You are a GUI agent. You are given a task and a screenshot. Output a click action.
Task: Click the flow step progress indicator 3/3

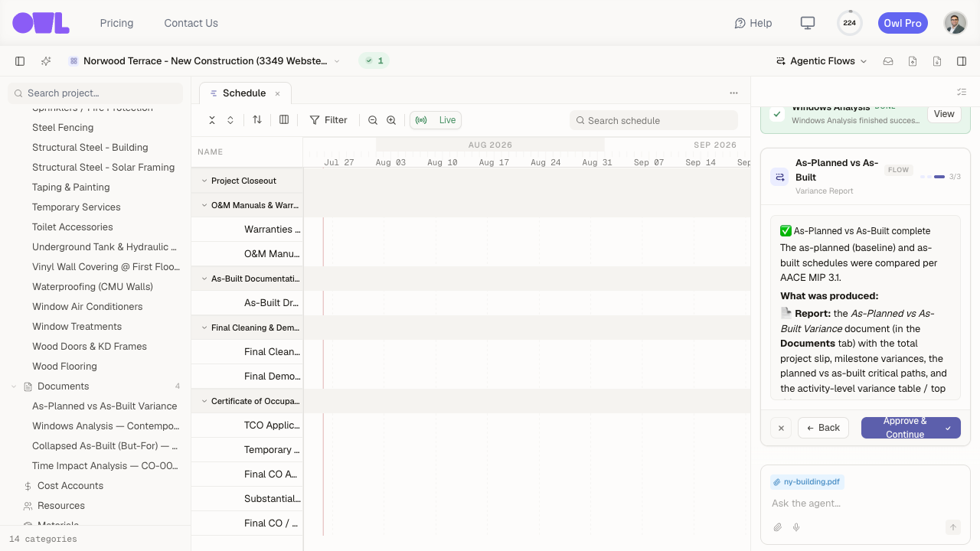coord(940,177)
